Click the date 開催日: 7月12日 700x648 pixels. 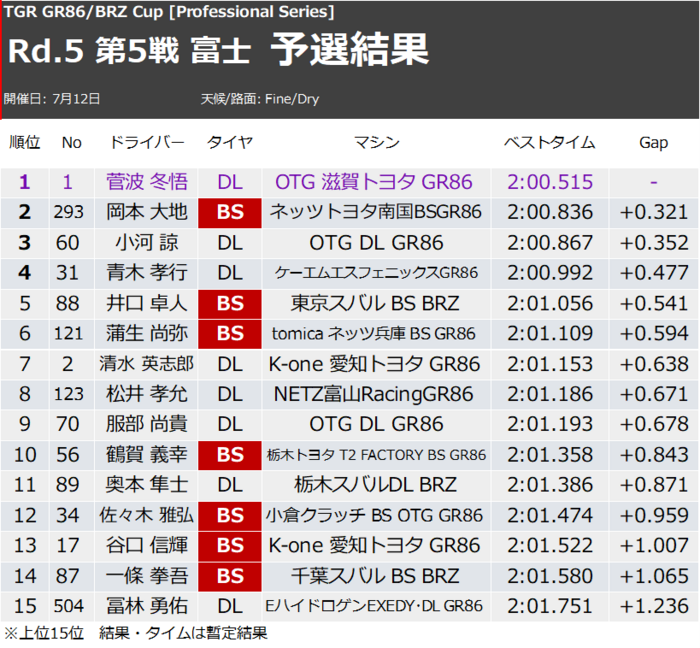[x=52, y=99]
